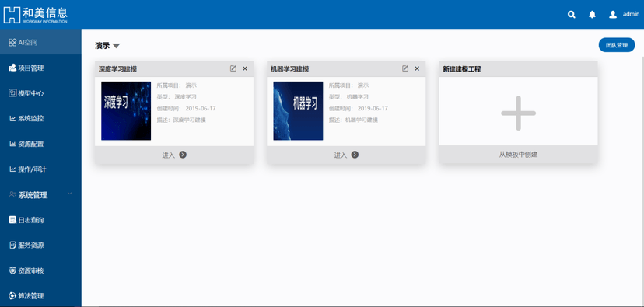Open 系统监控 from the sidebar
This screenshot has width=644, height=307.
tap(26, 119)
